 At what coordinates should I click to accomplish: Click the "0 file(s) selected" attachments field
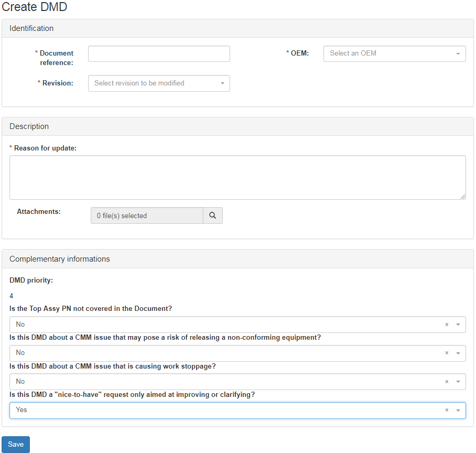coord(147,215)
